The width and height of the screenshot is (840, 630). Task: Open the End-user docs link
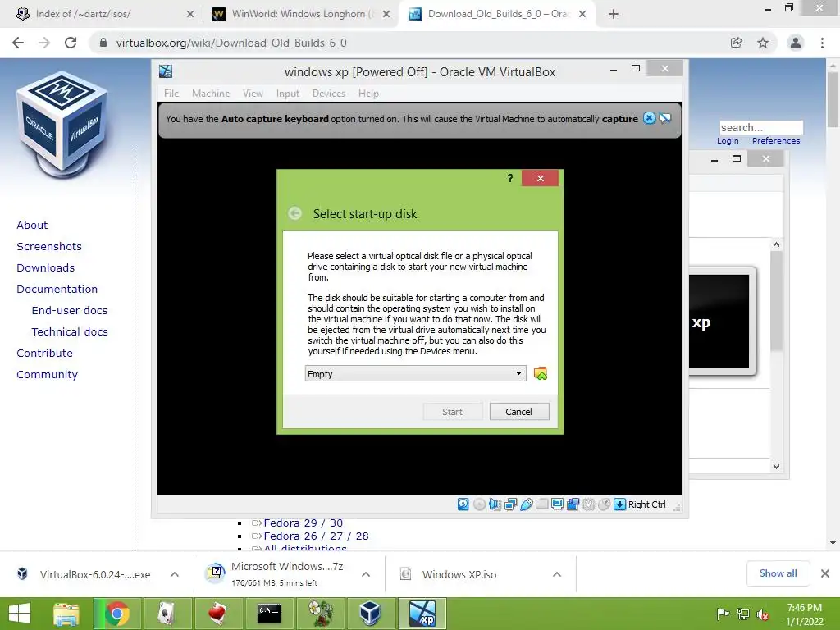[70, 311]
